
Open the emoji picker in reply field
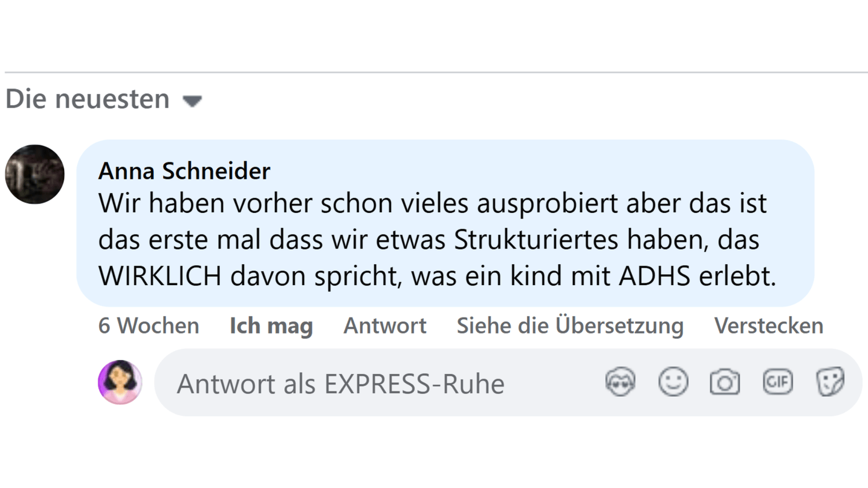[x=673, y=382]
